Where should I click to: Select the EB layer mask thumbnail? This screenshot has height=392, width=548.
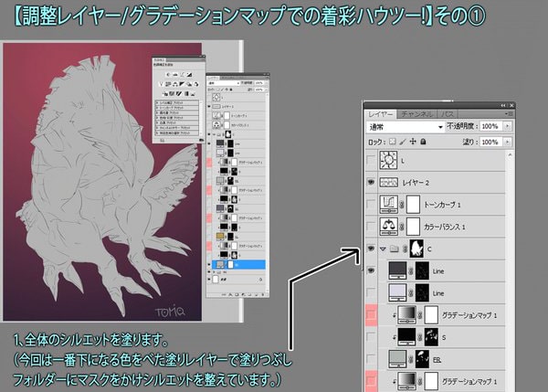(422, 359)
